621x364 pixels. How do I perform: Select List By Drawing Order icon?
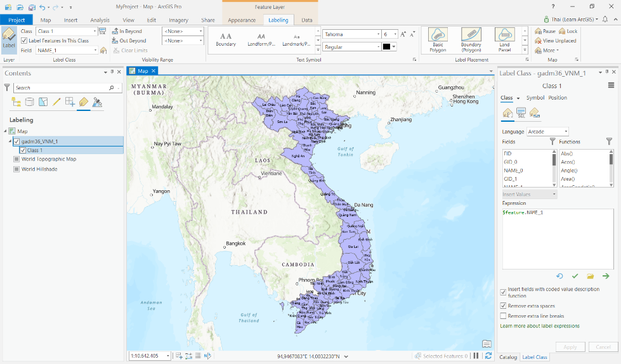(16, 102)
